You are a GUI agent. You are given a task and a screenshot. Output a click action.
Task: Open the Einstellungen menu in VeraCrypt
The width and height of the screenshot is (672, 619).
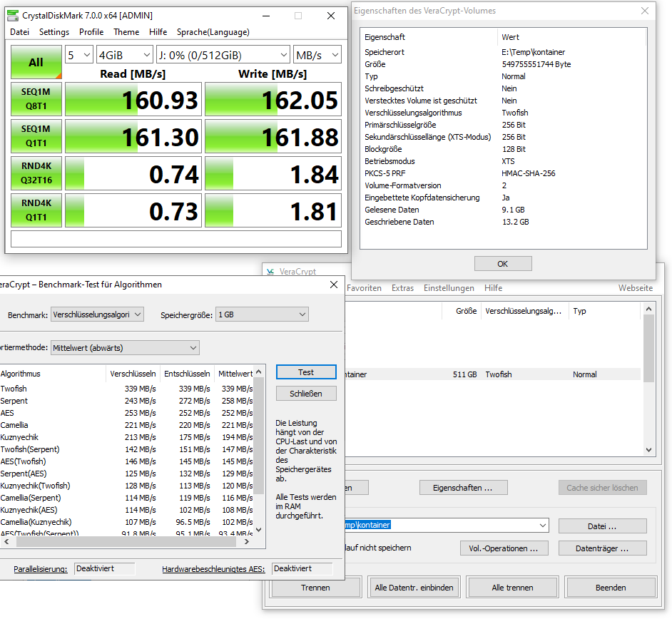click(x=449, y=288)
